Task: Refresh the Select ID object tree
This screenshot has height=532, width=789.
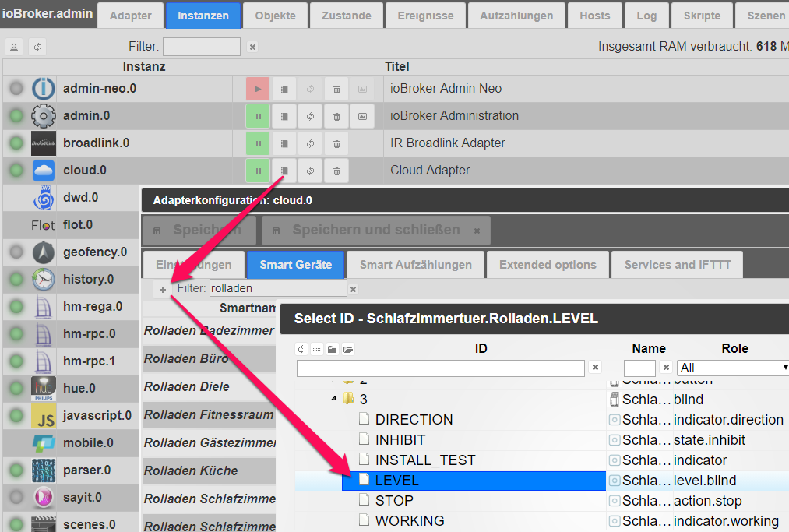Action: (x=301, y=349)
